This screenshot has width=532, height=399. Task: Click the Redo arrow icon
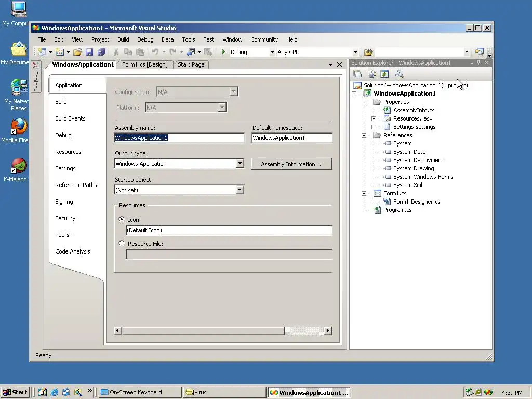(x=172, y=52)
